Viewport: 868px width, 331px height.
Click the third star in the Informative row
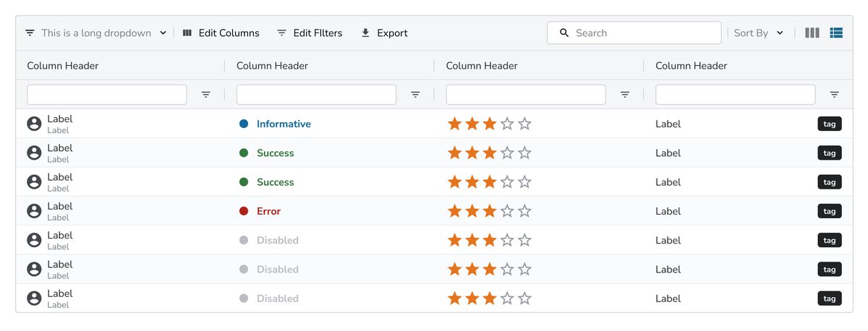(x=490, y=124)
